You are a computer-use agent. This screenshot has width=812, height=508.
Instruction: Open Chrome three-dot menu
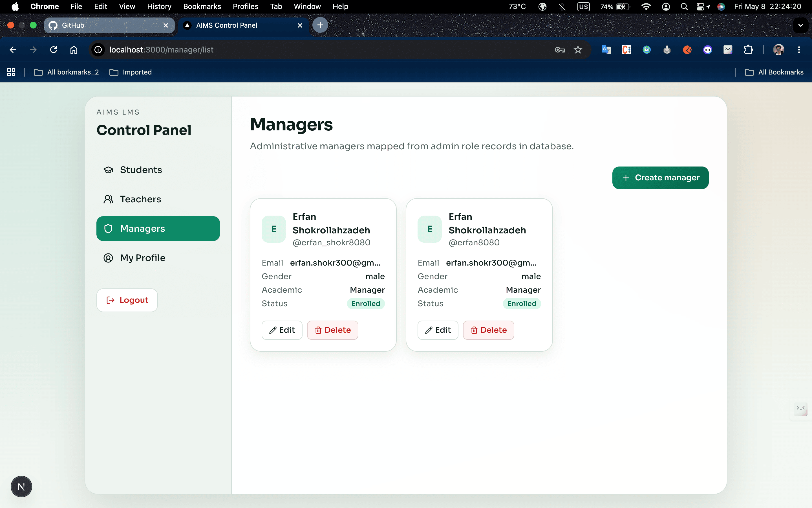[799, 50]
